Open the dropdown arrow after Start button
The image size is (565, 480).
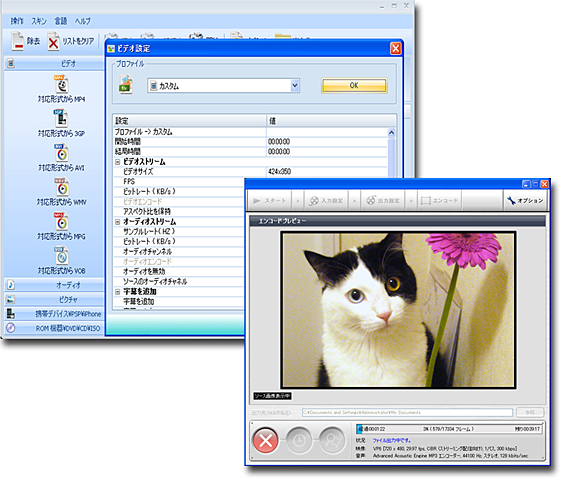(298, 201)
